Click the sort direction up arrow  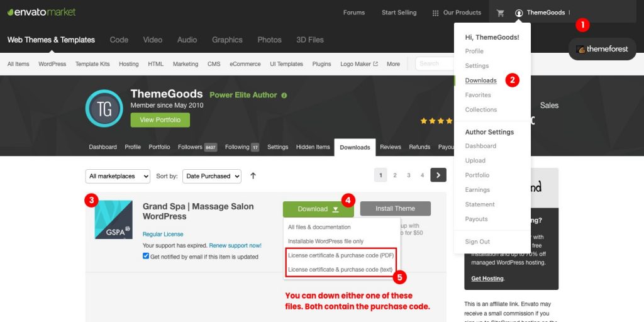click(x=253, y=176)
